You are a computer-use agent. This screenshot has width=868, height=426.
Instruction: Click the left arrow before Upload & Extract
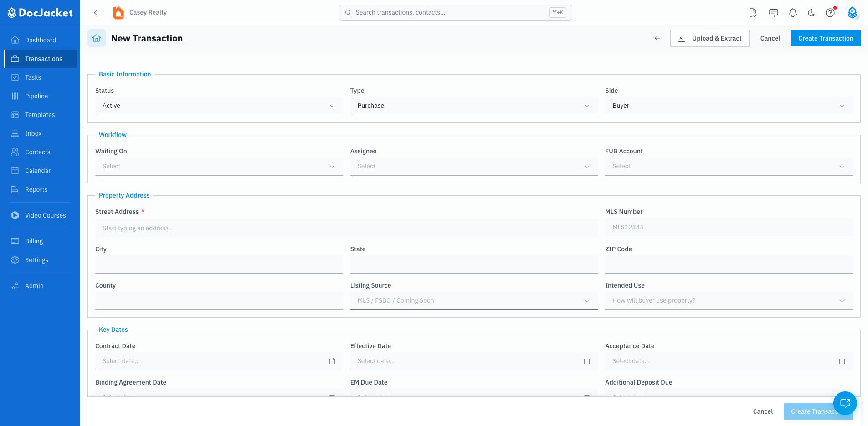pos(657,38)
